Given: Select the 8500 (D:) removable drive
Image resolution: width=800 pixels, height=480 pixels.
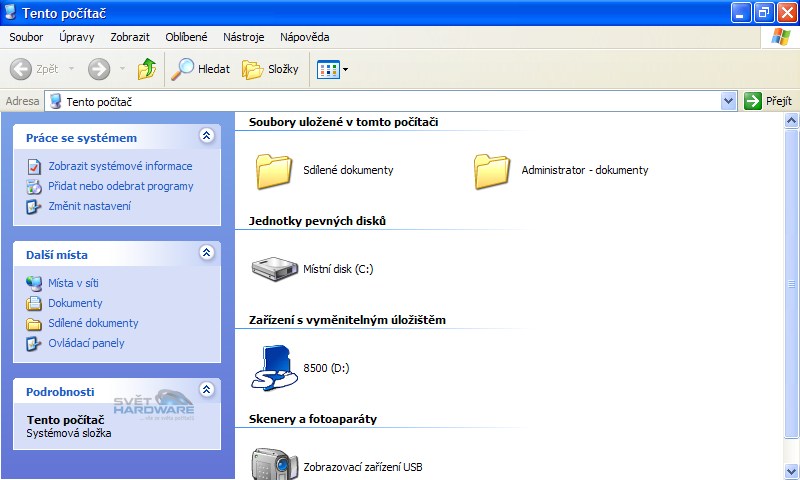Looking at the screenshot, I should tap(274, 368).
